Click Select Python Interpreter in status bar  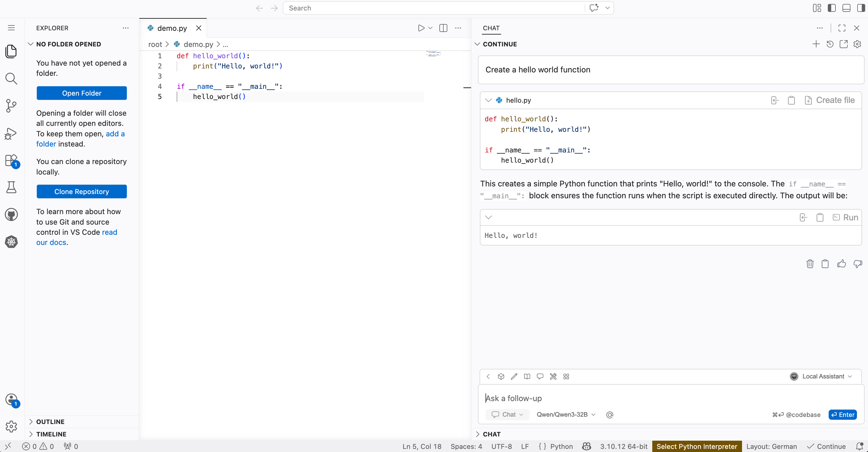697,446
